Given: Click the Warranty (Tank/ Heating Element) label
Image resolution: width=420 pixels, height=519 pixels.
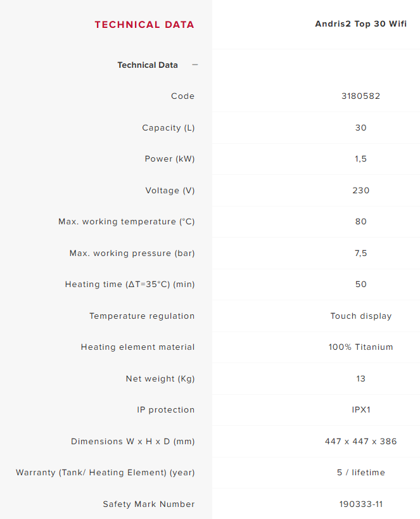Looking at the screenshot, I should click(x=105, y=473).
